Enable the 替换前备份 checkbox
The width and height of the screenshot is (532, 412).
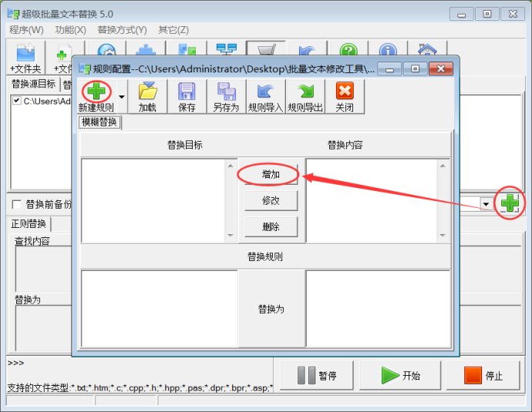coord(17,205)
